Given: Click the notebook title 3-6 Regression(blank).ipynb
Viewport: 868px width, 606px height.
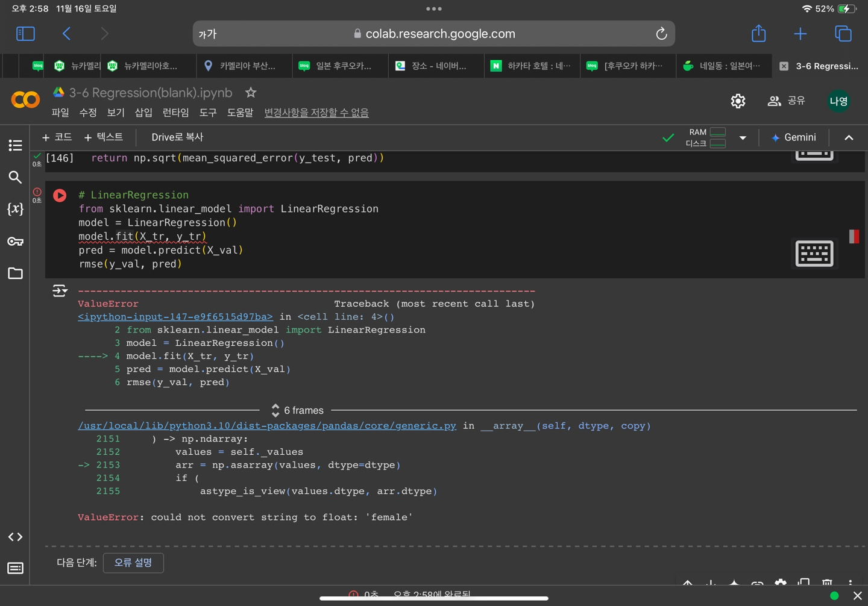Looking at the screenshot, I should (151, 93).
